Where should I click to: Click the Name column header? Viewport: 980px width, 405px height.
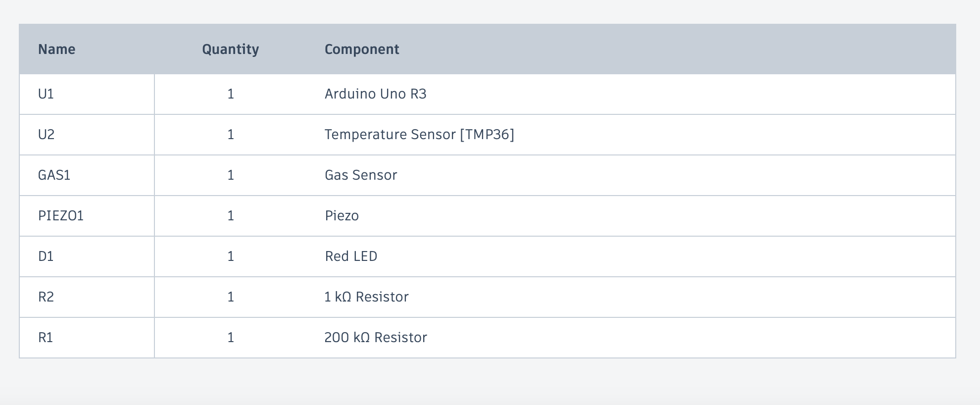(x=57, y=49)
